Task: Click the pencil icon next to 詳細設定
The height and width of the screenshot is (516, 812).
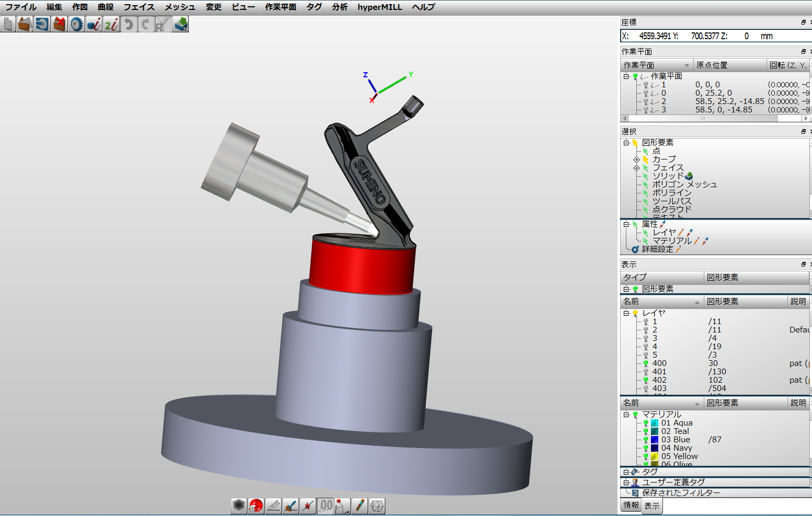Action: (678, 249)
